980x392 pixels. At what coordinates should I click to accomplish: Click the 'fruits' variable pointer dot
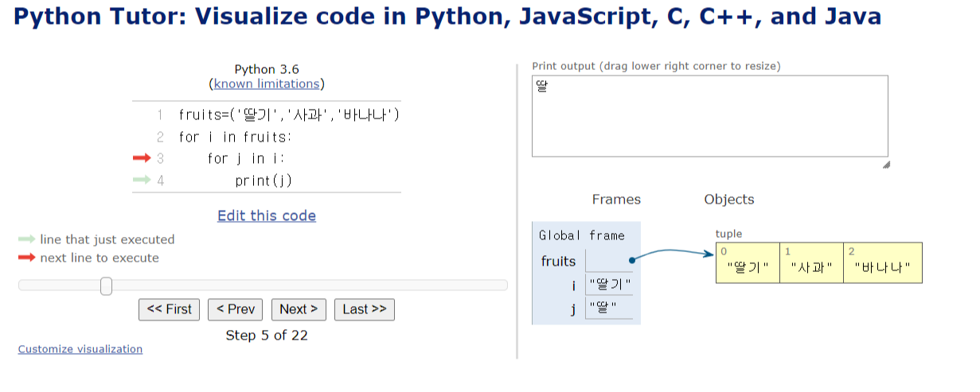point(631,260)
